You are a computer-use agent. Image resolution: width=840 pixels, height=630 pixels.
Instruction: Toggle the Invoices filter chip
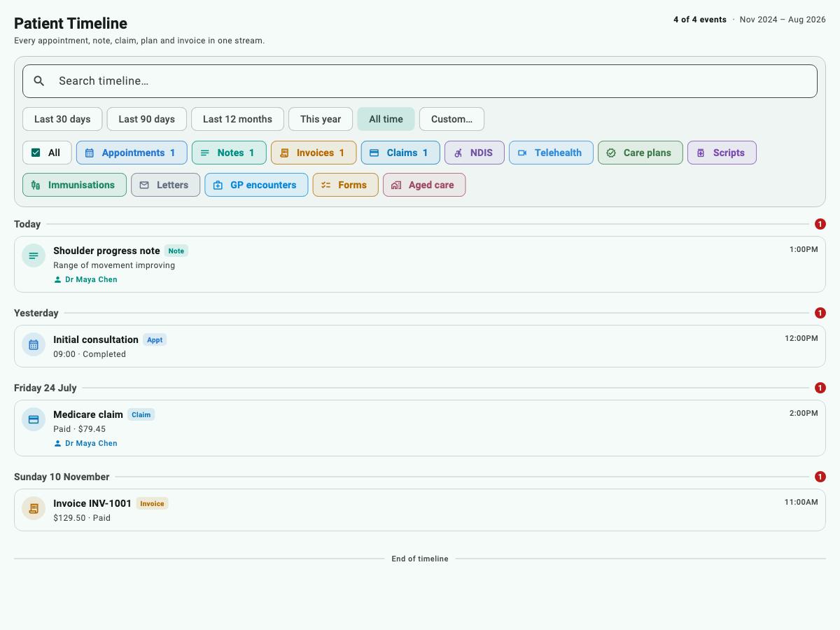click(314, 153)
